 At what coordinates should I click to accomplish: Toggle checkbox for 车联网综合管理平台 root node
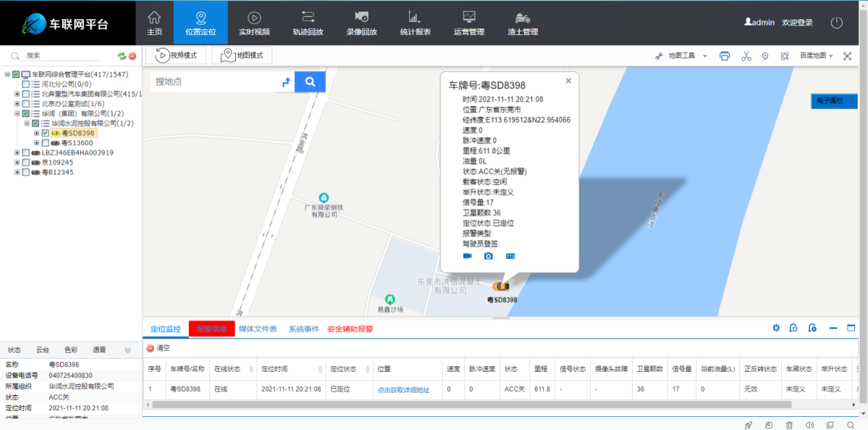16,75
